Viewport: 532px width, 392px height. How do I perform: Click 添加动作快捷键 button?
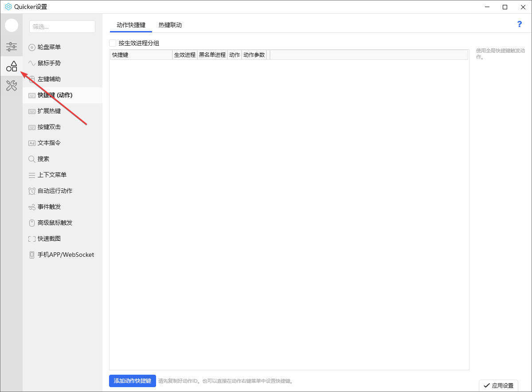click(133, 381)
